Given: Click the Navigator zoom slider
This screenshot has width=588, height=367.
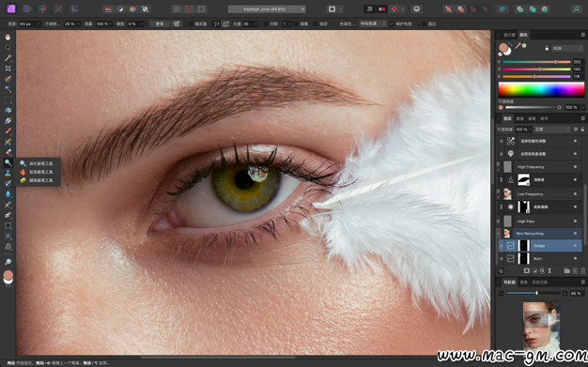Looking at the screenshot, I should tap(534, 293).
